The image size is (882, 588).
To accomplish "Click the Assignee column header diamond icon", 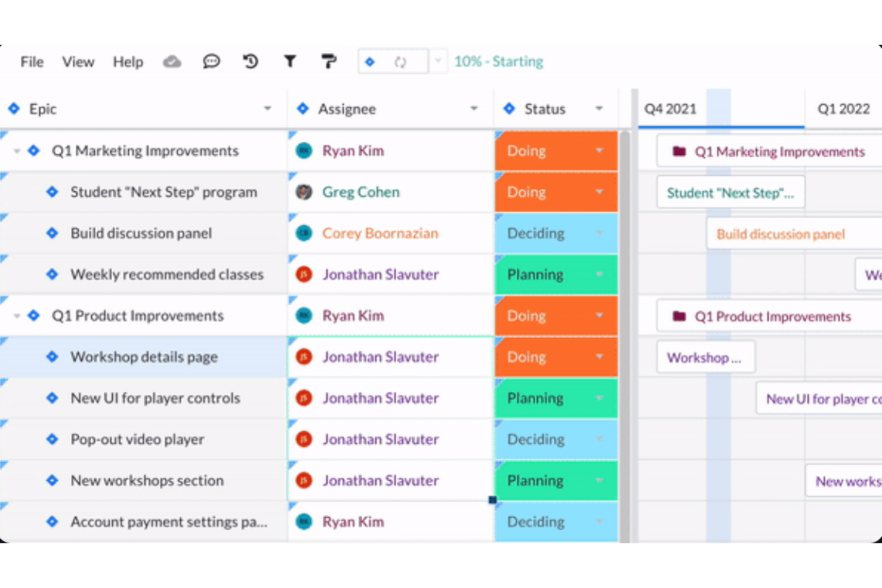I will pyautogui.click(x=303, y=108).
